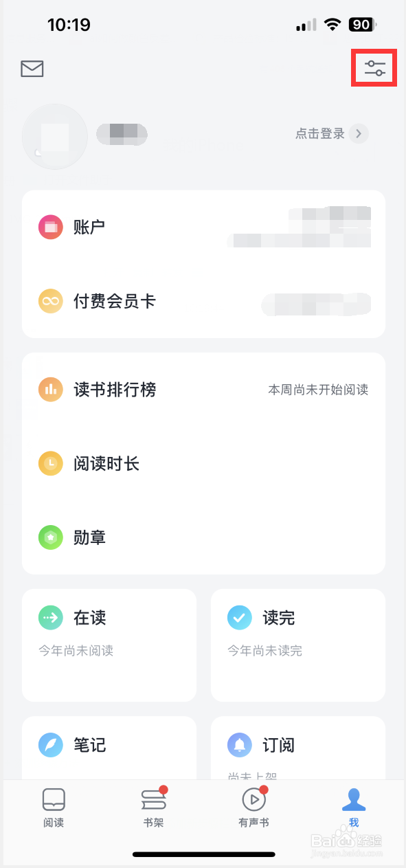This screenshot has width=406, height=868.
Task: Switch to the 有声书 audiobooks tab
Action: (x=253, y=808)
